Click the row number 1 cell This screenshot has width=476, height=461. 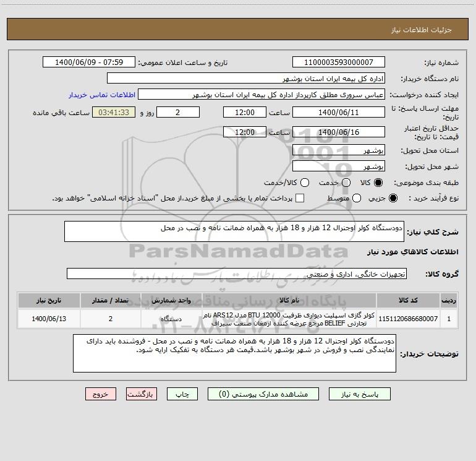[449, 319]
